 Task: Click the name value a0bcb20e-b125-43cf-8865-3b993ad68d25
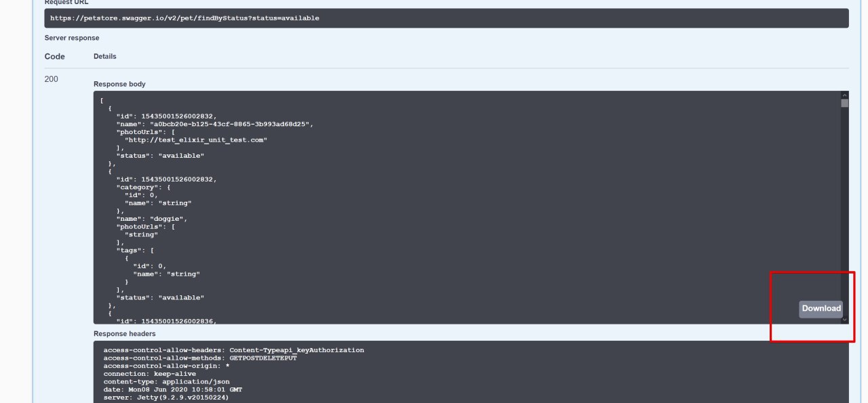point(231,125)
